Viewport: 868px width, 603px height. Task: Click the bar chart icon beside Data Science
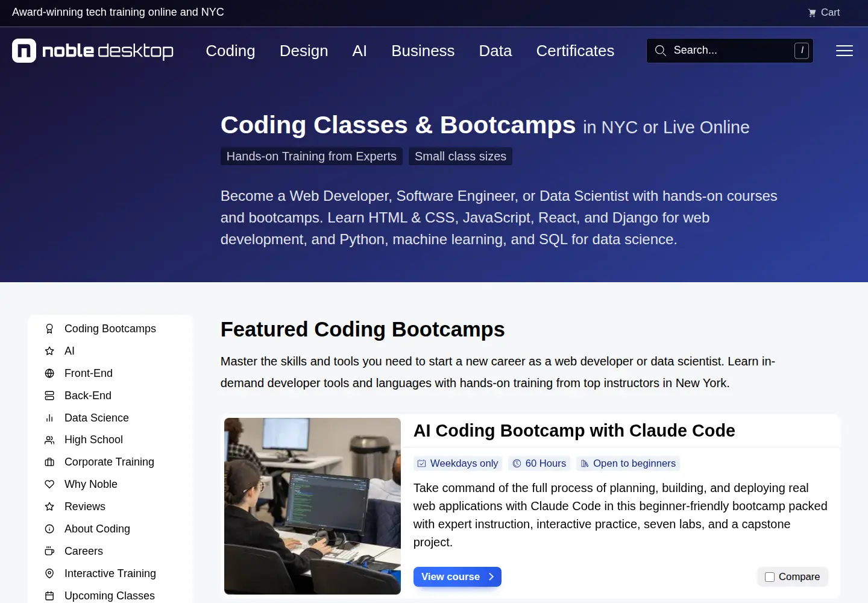49,418
